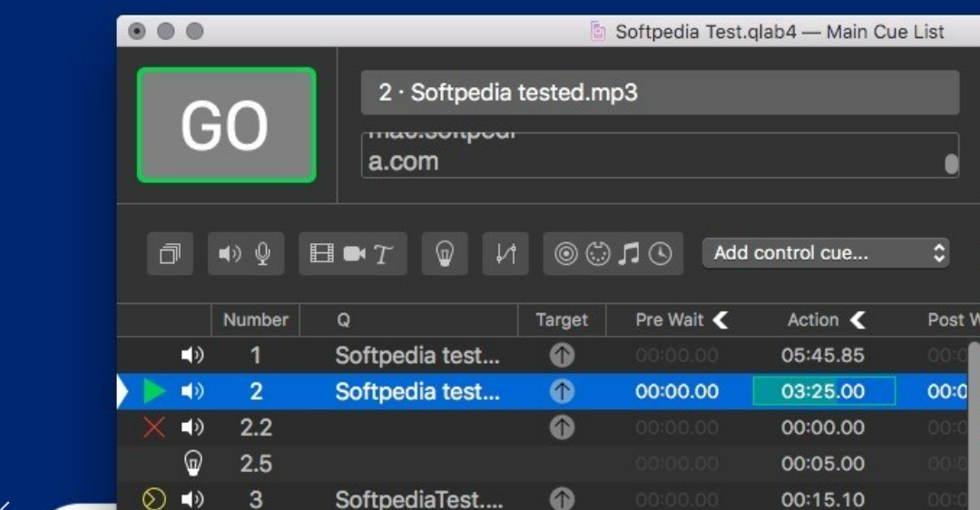Click the cue name field Softpedia tested.mp3
The width and height of the screenshot is (980, 510).
(x=660, y=93)
